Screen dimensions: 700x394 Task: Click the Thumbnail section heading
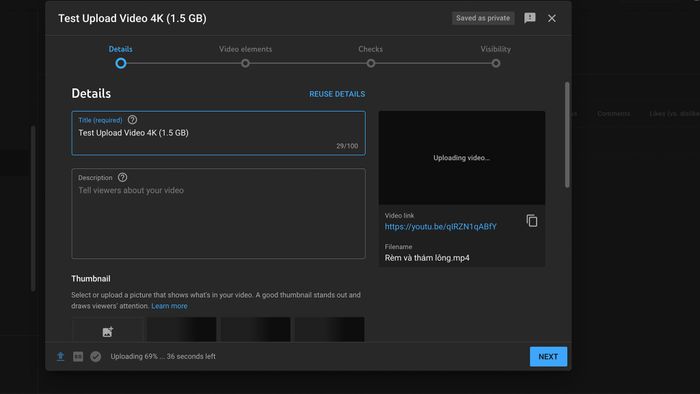click(x=91, y=278)
